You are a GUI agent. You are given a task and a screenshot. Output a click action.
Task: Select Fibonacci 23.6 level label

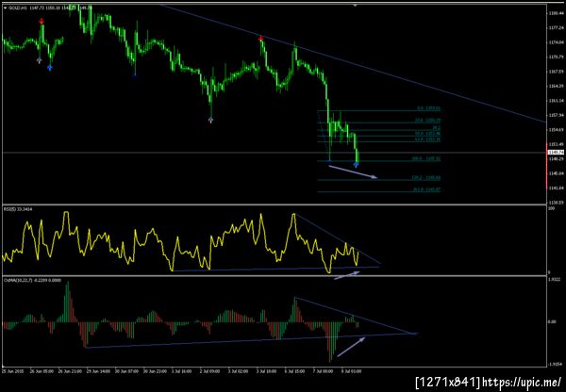(428, 121)
